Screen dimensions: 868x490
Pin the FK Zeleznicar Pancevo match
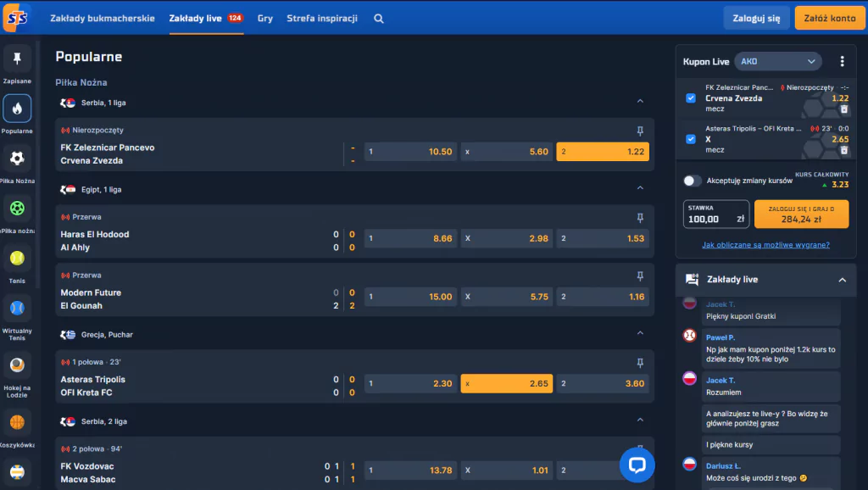click(640, 131)
